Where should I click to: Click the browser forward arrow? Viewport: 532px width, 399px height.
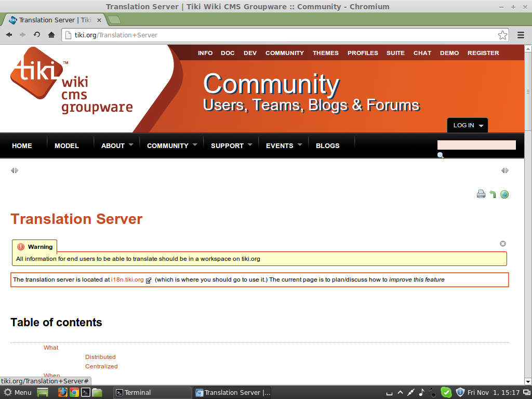[23, 35]
